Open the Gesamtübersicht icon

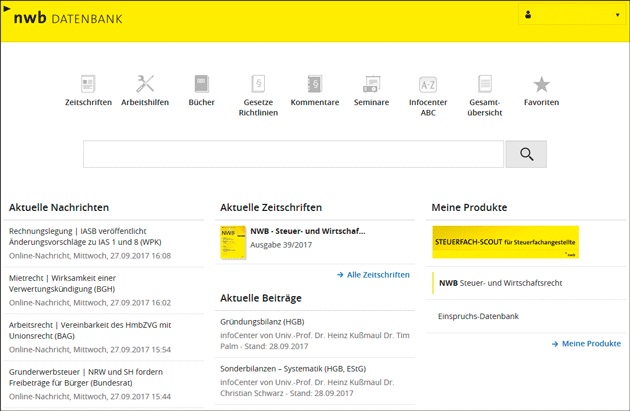[484, 85]
